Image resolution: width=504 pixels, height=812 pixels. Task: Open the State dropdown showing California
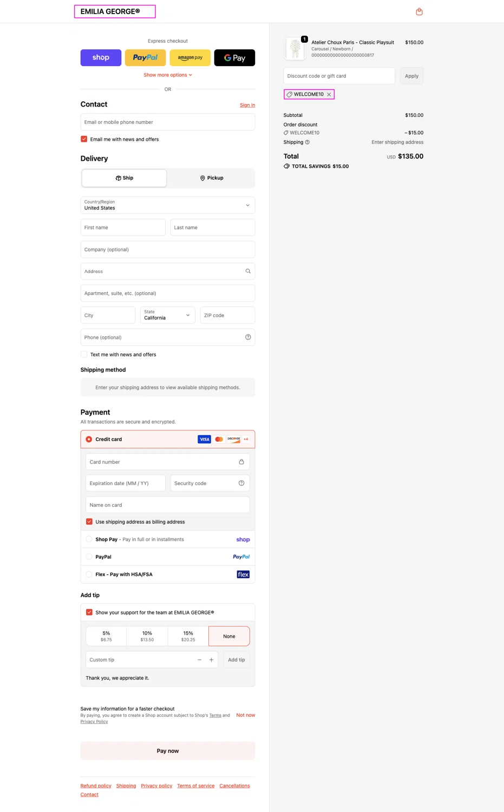[167, 315]
